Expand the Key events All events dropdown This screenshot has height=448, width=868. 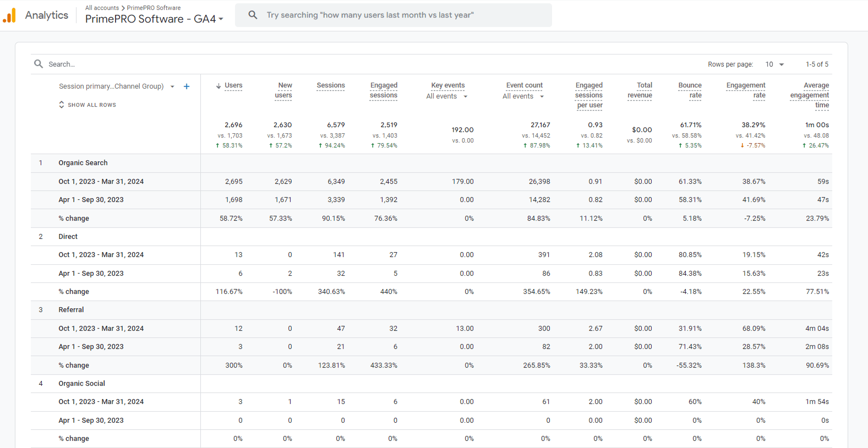[x=447, y=96]
